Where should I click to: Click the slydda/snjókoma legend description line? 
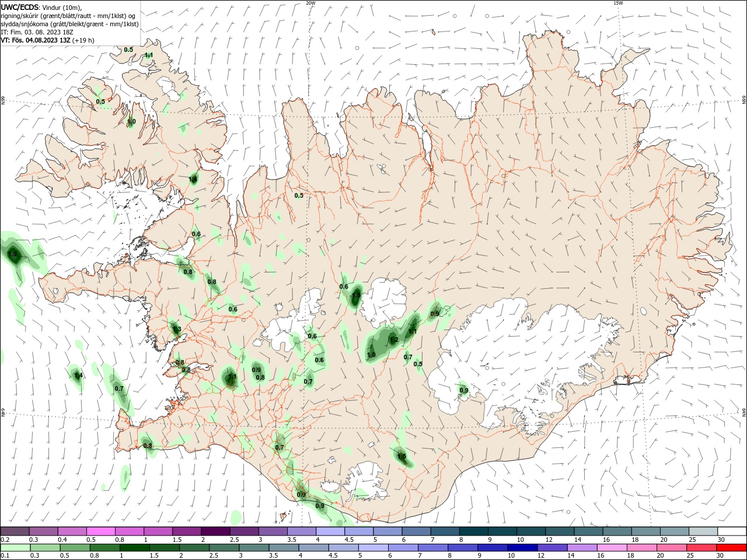[x=69, y=24]
